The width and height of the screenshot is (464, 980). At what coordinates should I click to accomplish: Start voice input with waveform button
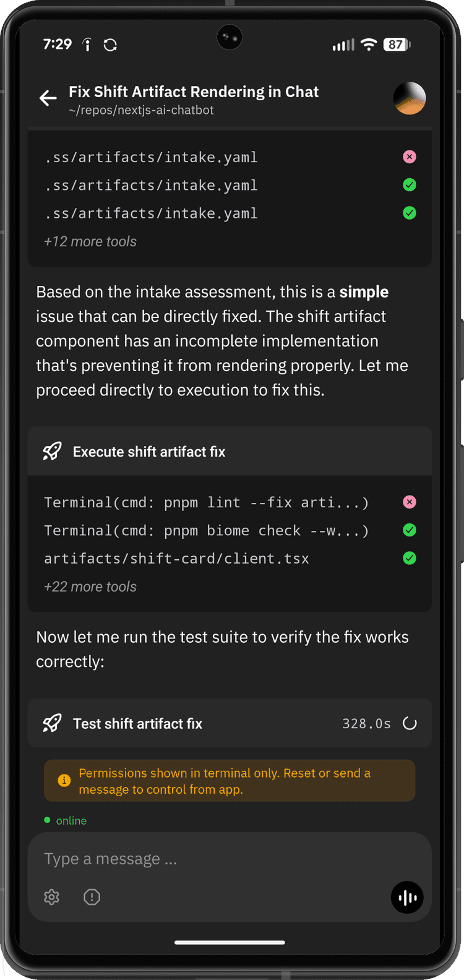[x=407, y=898]
